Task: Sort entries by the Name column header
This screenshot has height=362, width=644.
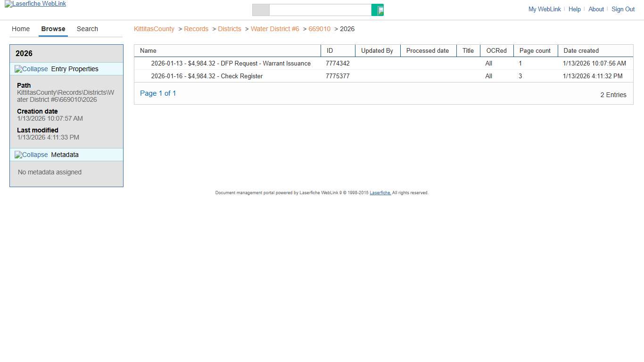Action: [148, 50]
